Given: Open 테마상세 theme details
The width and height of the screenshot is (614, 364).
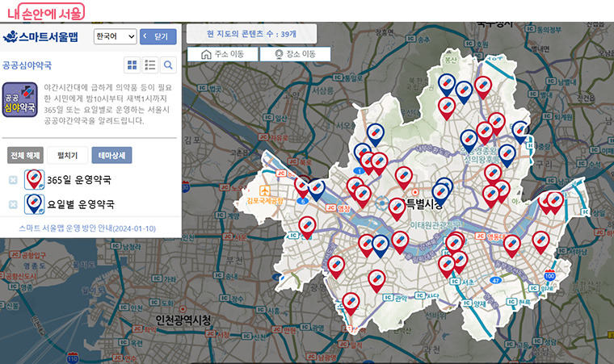Looking at the screenshot, I should (x=111, y=156).
